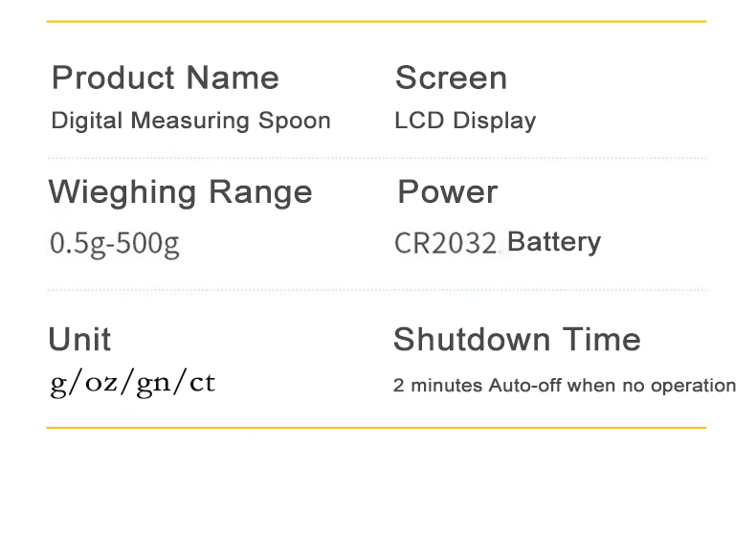Click the Shutdown Time heading
This screenshot has height=534, width=756.
(x=517, y=339)
